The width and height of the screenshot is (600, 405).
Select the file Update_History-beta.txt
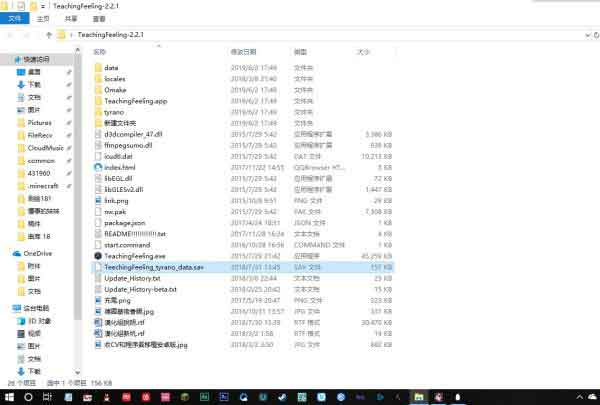pyautogui.click(x=140, y=289)
